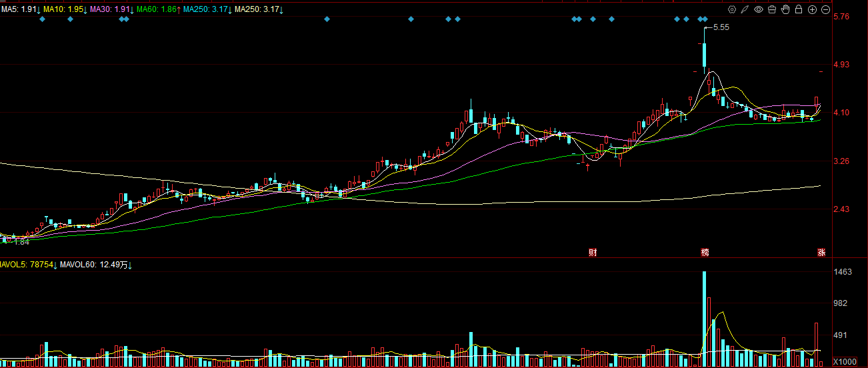Click the 3.26 price axis label
868x368 pixels.
[841, 161]
